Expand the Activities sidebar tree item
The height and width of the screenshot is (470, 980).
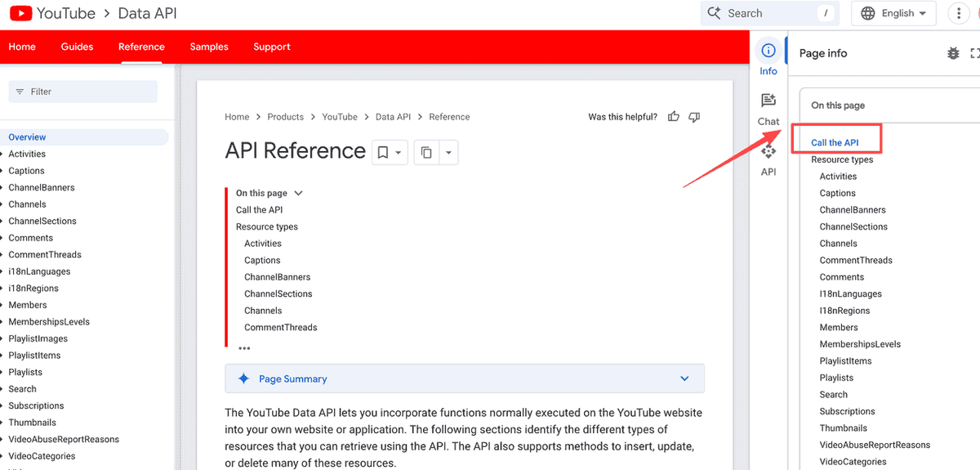click(2, 154)
